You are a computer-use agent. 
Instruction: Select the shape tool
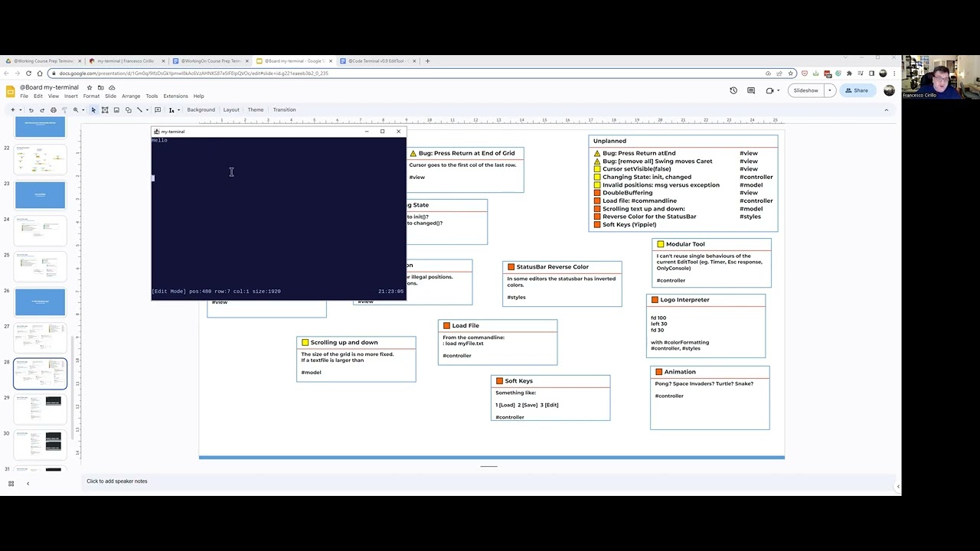tap(128, 109)
